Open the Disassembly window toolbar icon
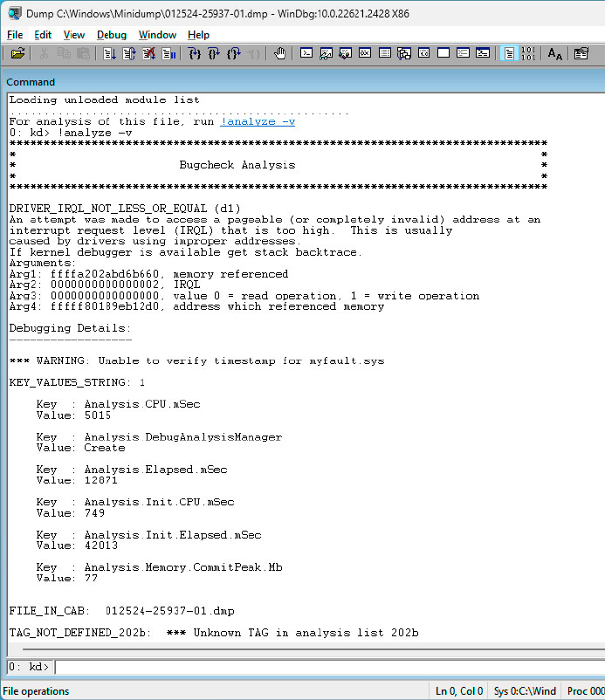 coord(423,53)
